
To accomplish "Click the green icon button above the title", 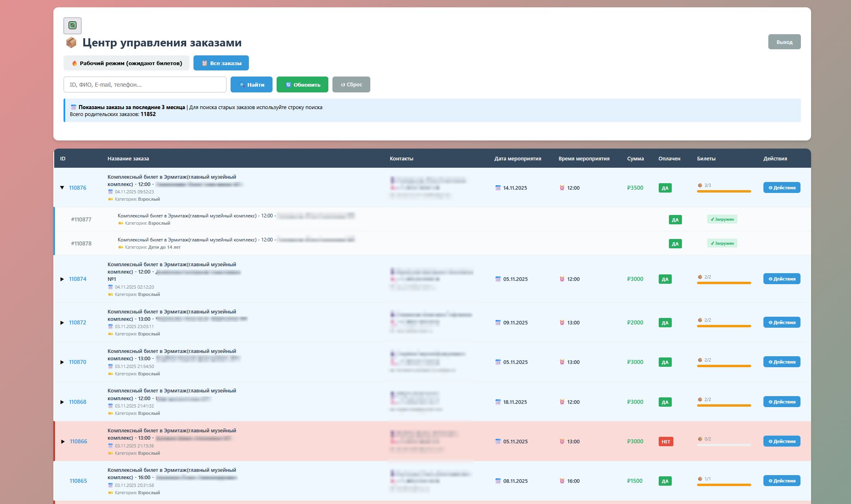I will (x=73, y=26).
